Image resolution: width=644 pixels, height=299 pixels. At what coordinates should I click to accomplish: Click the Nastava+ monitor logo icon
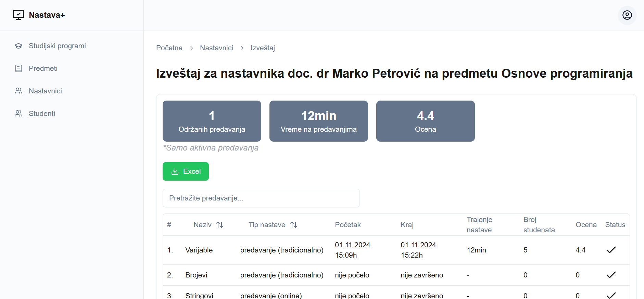pos(18,15)
